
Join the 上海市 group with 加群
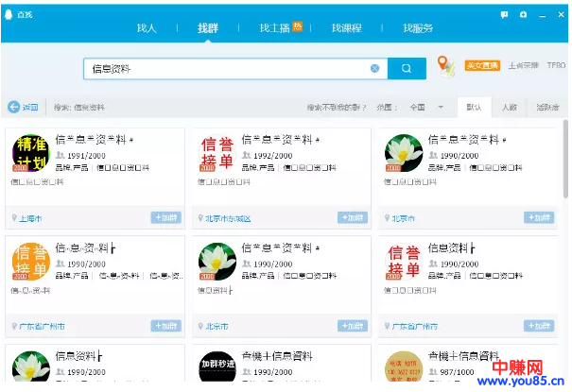coord(165,217)
